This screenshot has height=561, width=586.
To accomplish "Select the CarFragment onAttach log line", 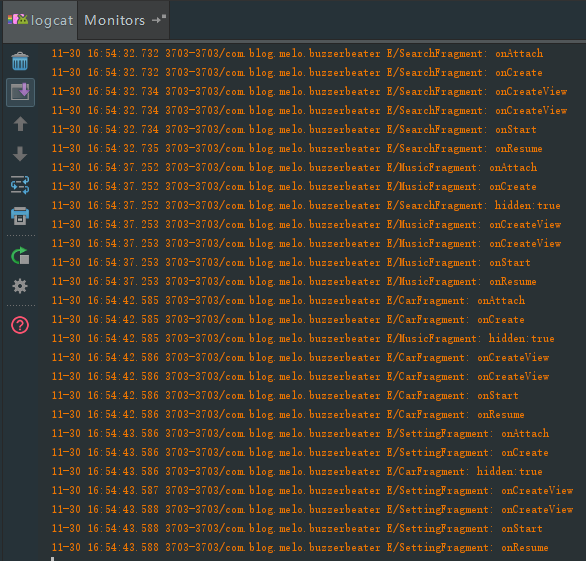I will point(288,300).
